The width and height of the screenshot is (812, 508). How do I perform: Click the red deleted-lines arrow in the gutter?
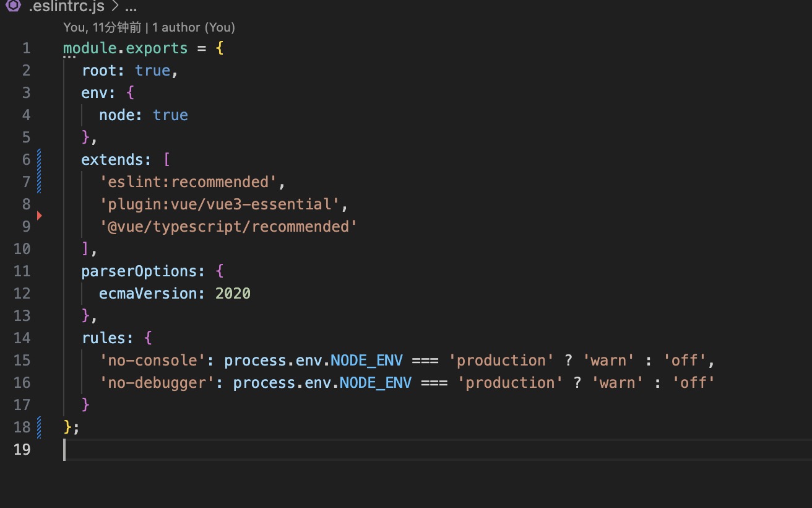point(39,216)
